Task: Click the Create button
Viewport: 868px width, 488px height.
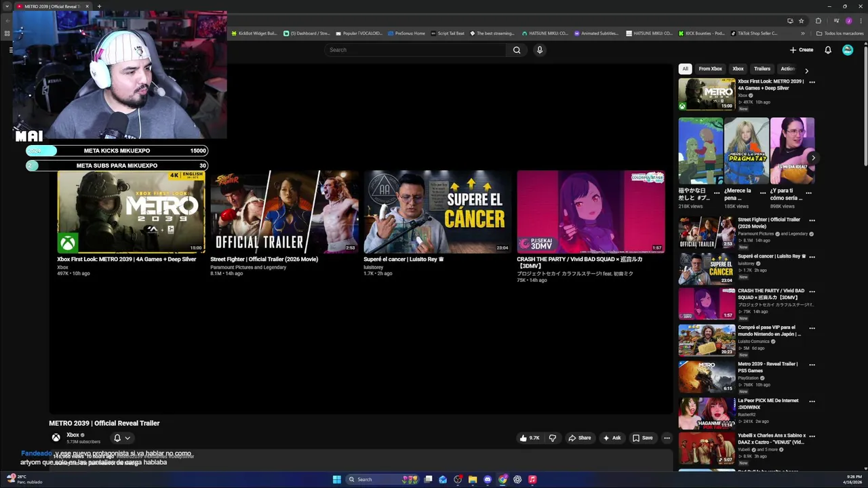Action: point(802,49)
